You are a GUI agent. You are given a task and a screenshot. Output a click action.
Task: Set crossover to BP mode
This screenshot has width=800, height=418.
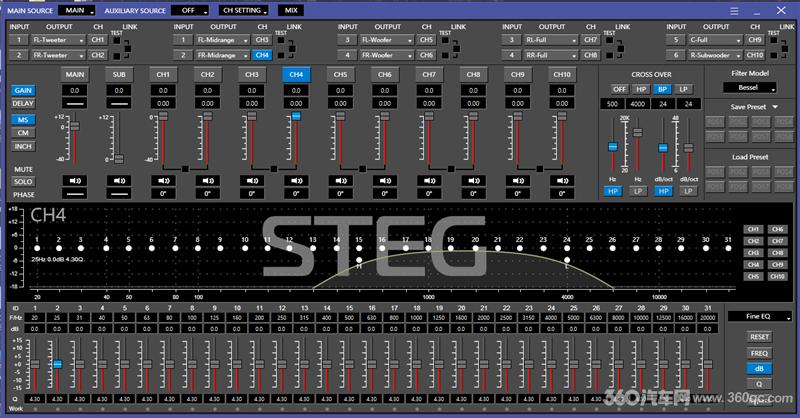pos(662,89)
